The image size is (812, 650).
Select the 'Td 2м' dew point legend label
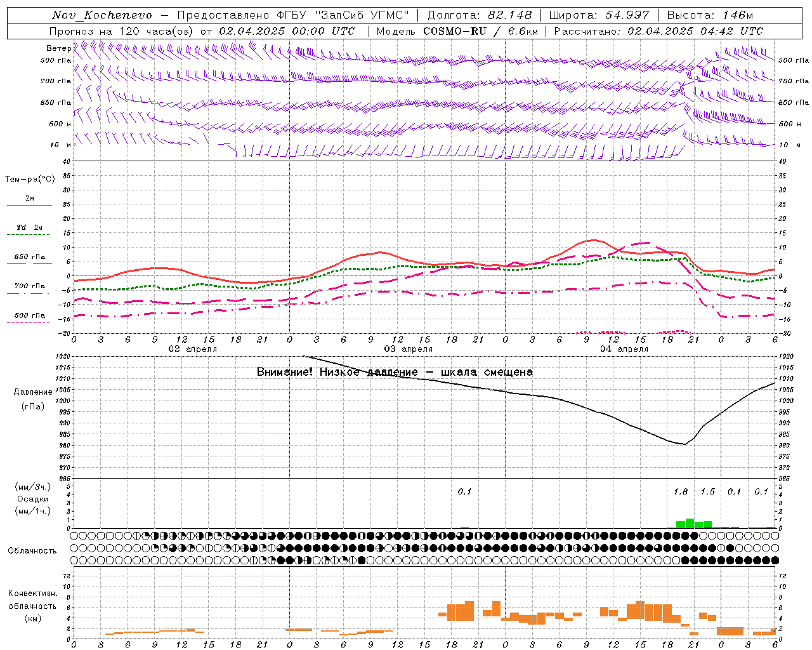point(30,227)
